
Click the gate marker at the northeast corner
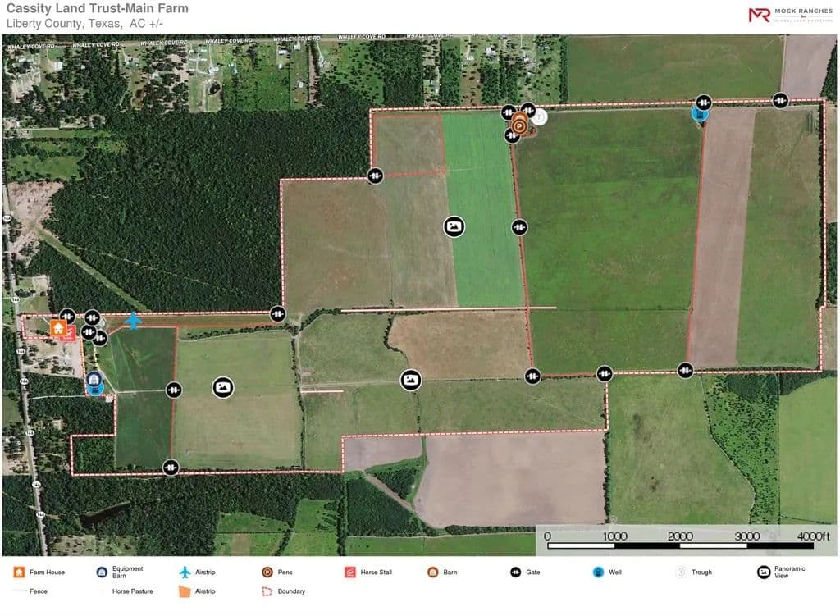tap(780, 100)
